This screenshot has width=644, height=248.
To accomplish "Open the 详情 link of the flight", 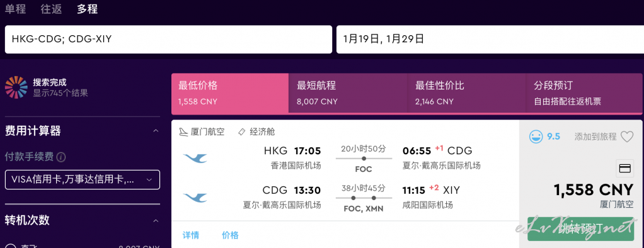I will pos(190,235).
